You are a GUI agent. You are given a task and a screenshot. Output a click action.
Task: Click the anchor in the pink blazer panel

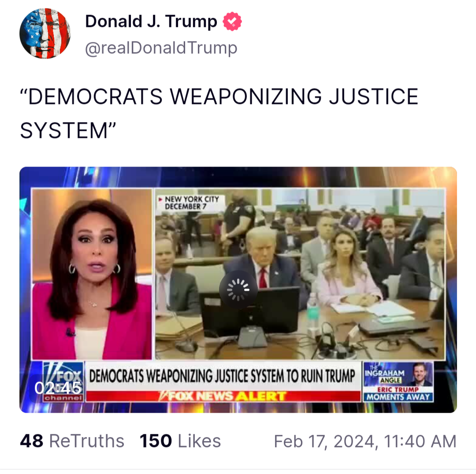click(x=92, y=274)
